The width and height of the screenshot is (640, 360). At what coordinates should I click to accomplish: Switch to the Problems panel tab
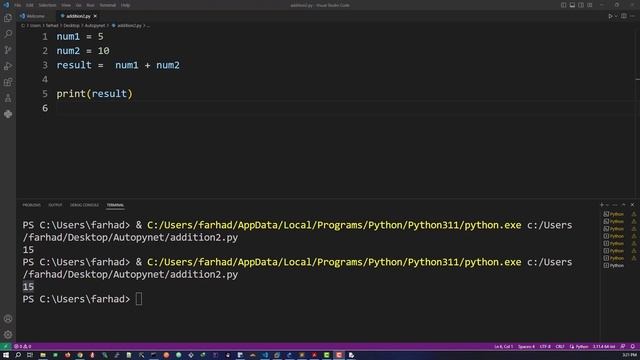coord(31,205)
